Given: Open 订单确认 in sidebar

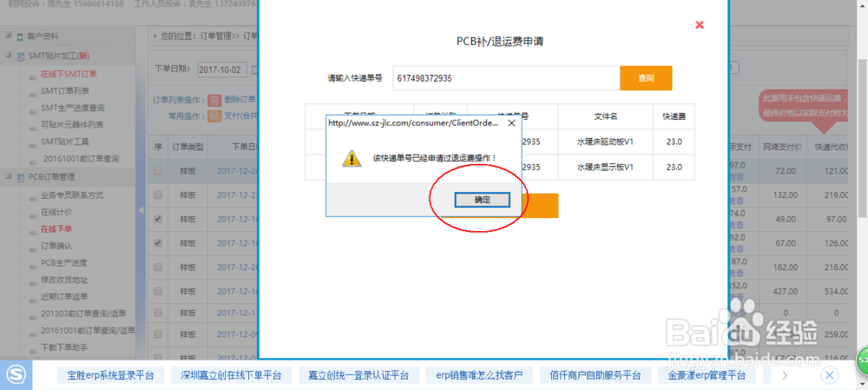Looking at the screenshot, I should (56, 246).
